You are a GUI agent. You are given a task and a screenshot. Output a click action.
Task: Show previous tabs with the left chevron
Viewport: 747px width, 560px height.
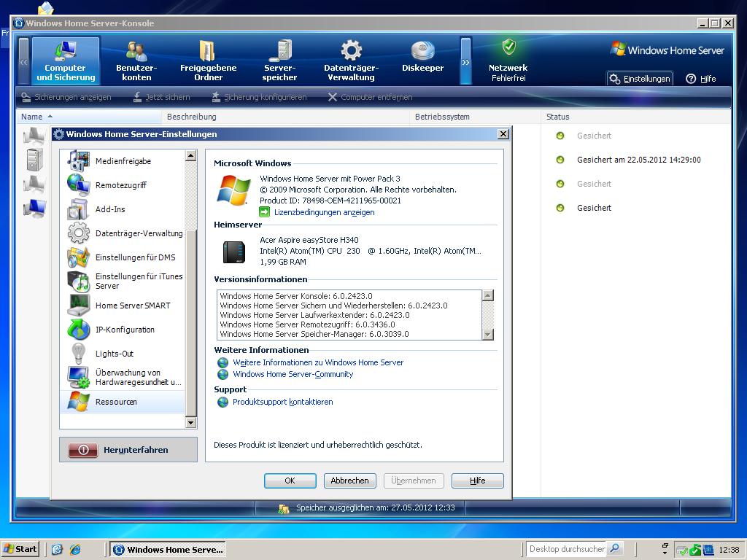coord(24,61)
